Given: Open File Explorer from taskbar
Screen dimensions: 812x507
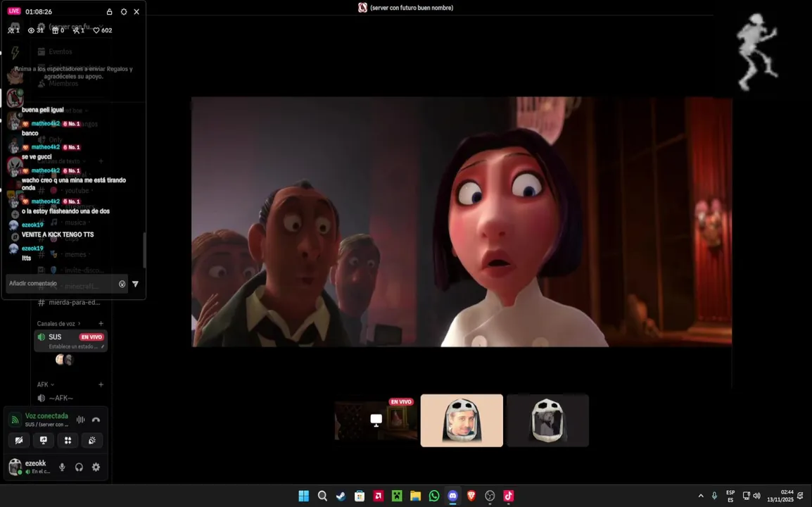Looking at the screenshot, I should (x=415, y=496).
